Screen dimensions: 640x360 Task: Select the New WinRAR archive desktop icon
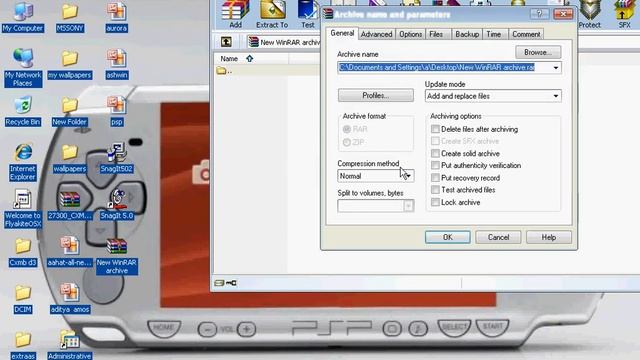click(x=116, y=256)
